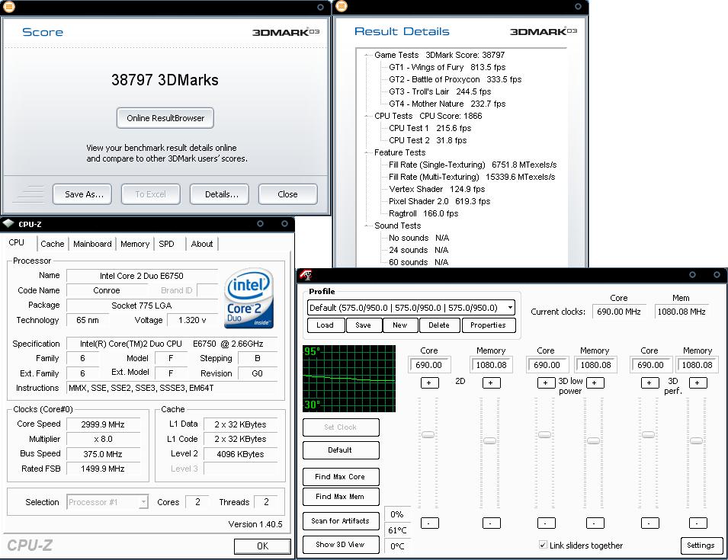
Task: Switch to the SPD tab in CPU-Z
Action: coord(166,244)
